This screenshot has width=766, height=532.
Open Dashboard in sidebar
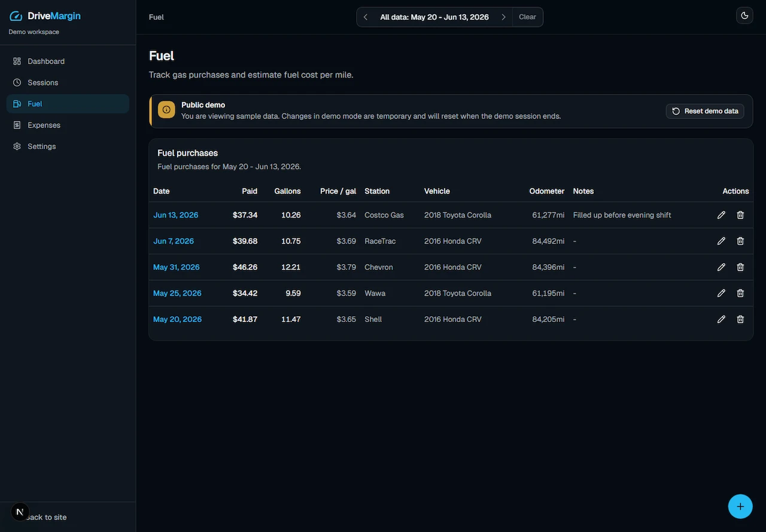pos(68,61)
